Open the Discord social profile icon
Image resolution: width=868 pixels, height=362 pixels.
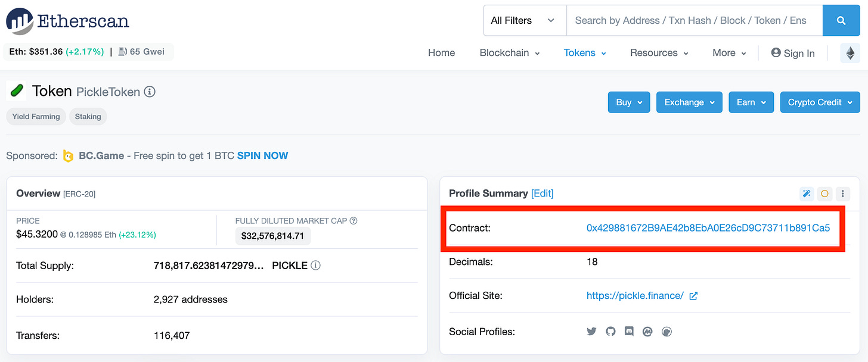point(629,332)
